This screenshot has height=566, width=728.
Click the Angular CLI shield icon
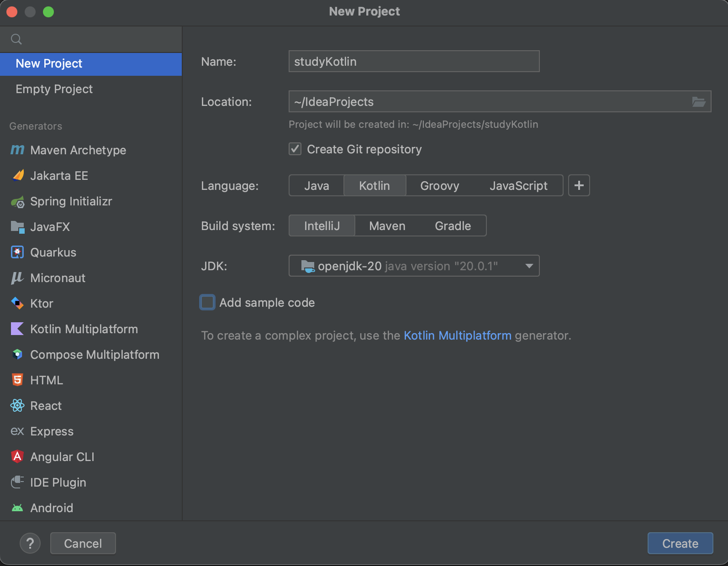tap(17, 456)
